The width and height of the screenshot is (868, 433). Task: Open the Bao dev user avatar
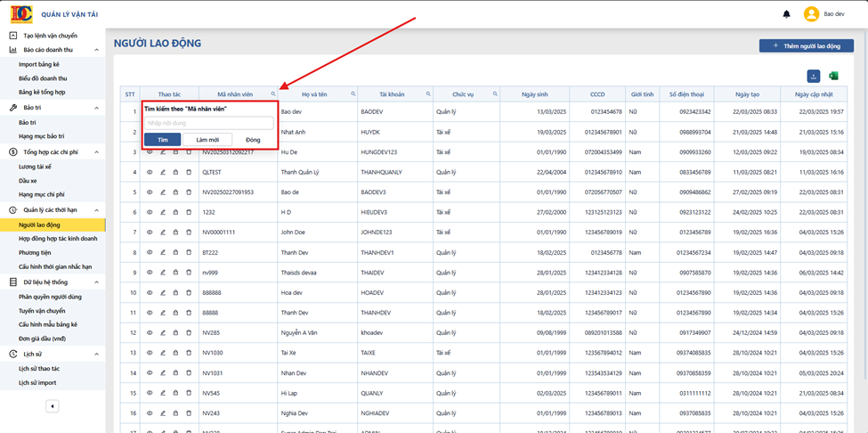click(811, 14)
